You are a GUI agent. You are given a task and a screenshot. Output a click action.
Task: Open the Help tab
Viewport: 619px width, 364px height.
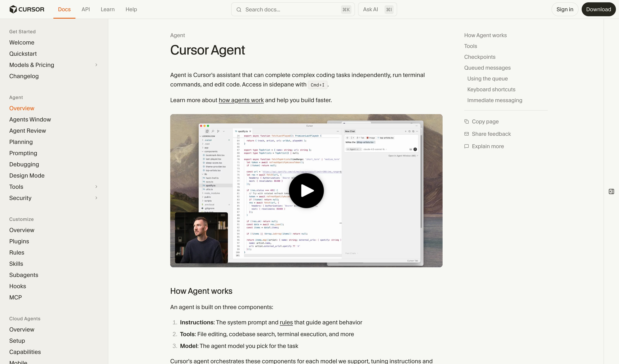pos(131,9)
